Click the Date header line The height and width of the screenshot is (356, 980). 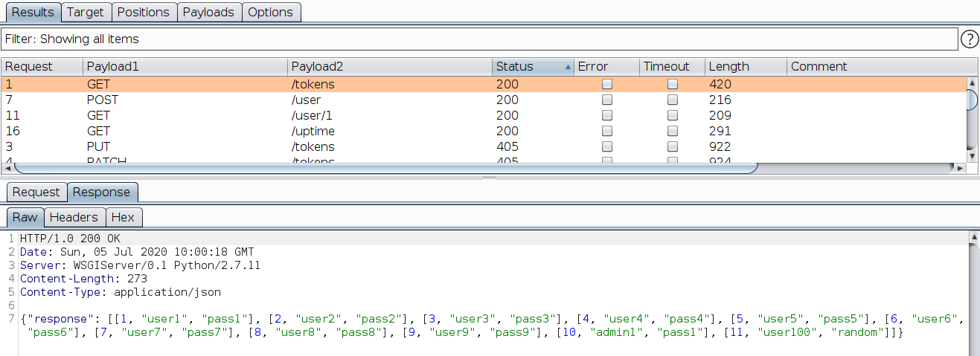(x=137, y=252)
